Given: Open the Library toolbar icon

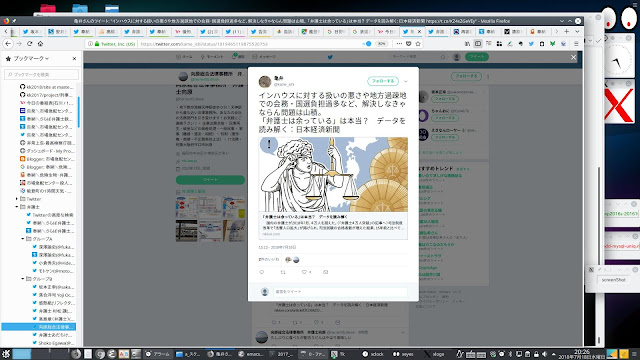Looking at the screenshot, I should click(467, 44).
